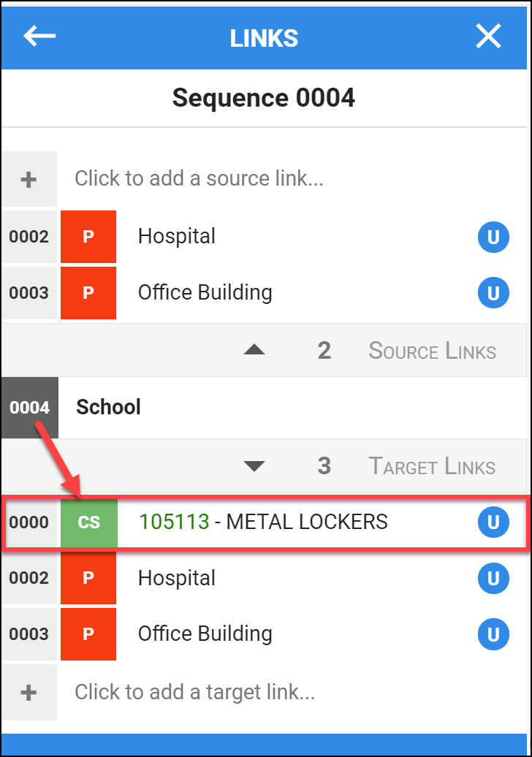This screenshot has height=757, width=532.
Task: Click U icon on Metal Lockers row
Action: pyautogui.click(x=493, y=522)
